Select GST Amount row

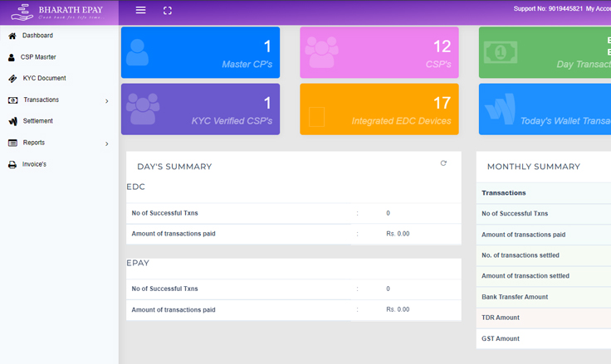[544, 338]
